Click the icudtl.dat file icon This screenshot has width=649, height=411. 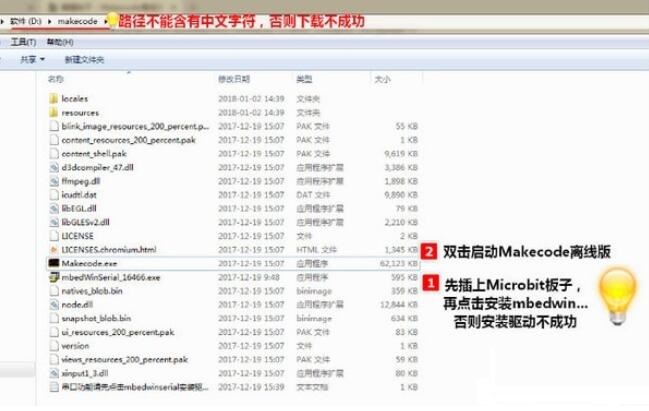click(54, 195)
